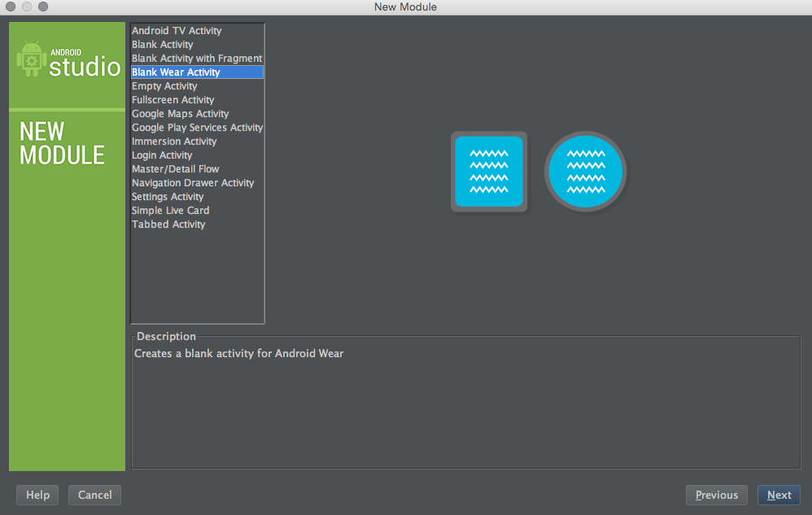Click the Android Studio robot logo icon

pos(31,59)
